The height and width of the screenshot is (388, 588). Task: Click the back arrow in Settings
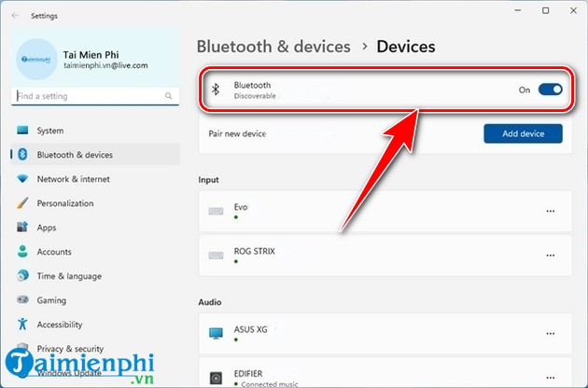coord(15,16)
